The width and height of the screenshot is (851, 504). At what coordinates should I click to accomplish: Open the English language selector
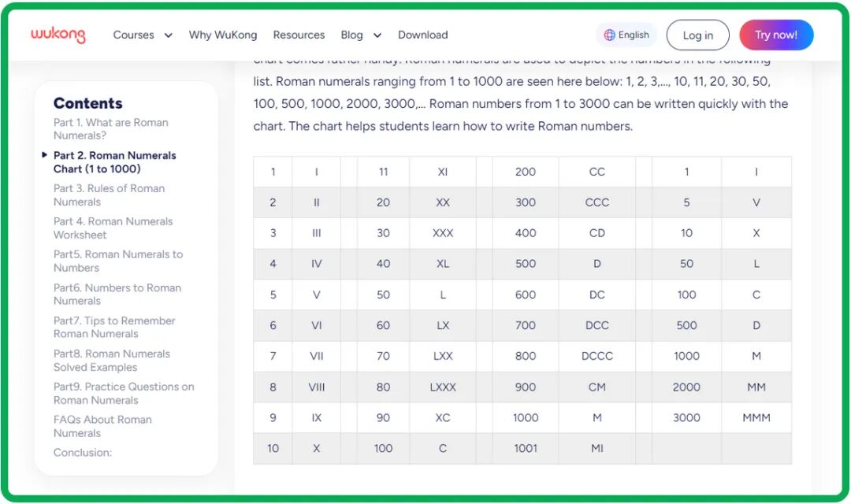(626, 35)
